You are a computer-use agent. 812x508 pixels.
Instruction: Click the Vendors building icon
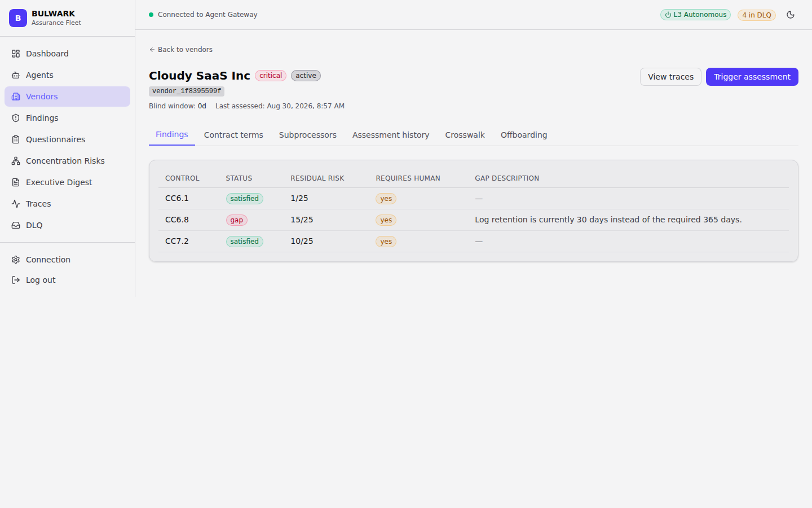tap(16, 97)
